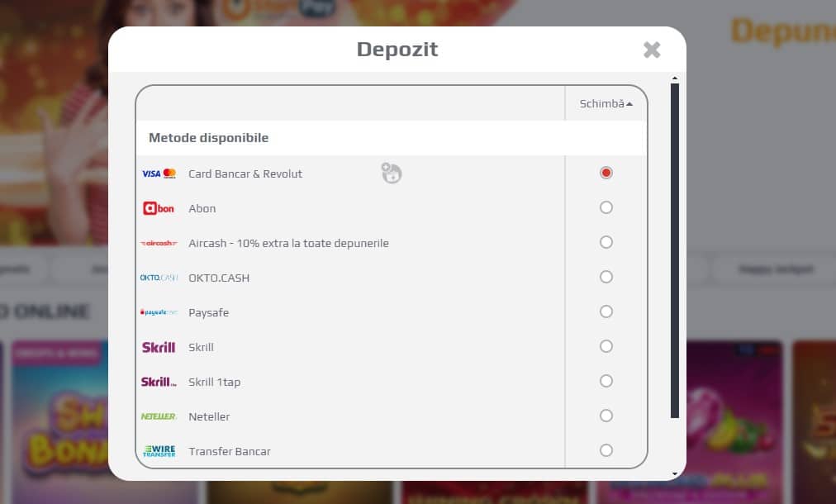Click the Transfer Bancar method label
The height and width of the screenshot is (504, 836).
pos(230,451)
